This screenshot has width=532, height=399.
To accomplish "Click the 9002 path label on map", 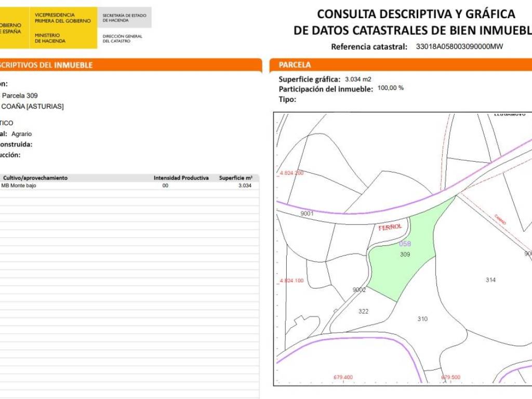I will (x=360, y=290).
